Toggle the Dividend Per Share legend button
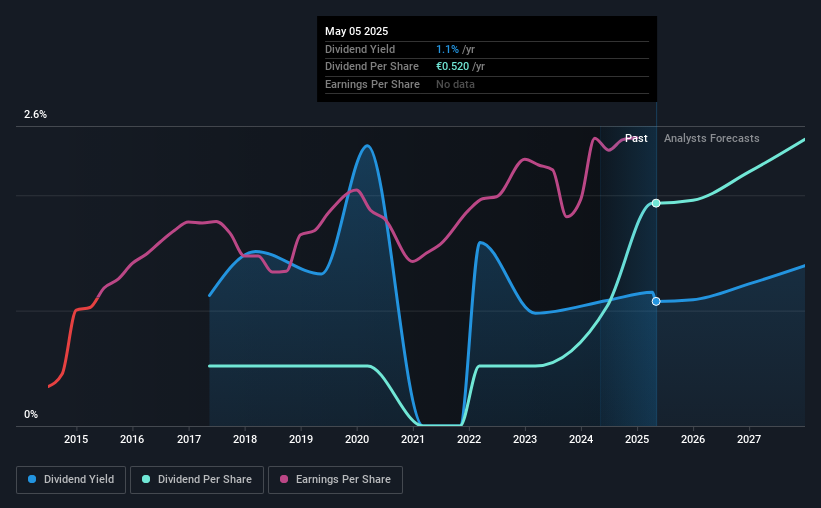 (197, 480)
